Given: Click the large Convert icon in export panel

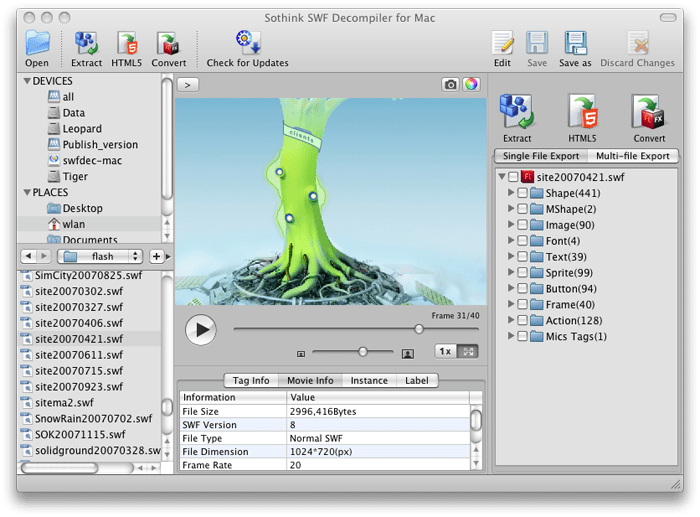Looking at the screenshot, I should [x=649, y=112].
